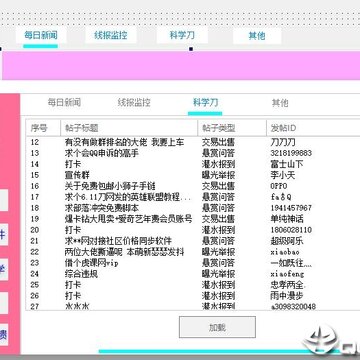Select post titled 关于免费包邮小狮子手链
The width and height of the screenshot is (360, 360).
(x=110, y=186)
